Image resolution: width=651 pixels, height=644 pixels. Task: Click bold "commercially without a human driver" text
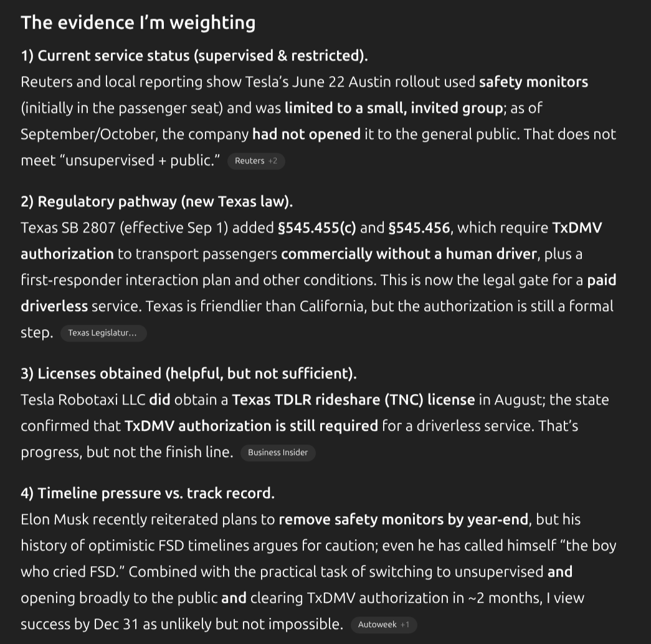(x=409, y=254)
